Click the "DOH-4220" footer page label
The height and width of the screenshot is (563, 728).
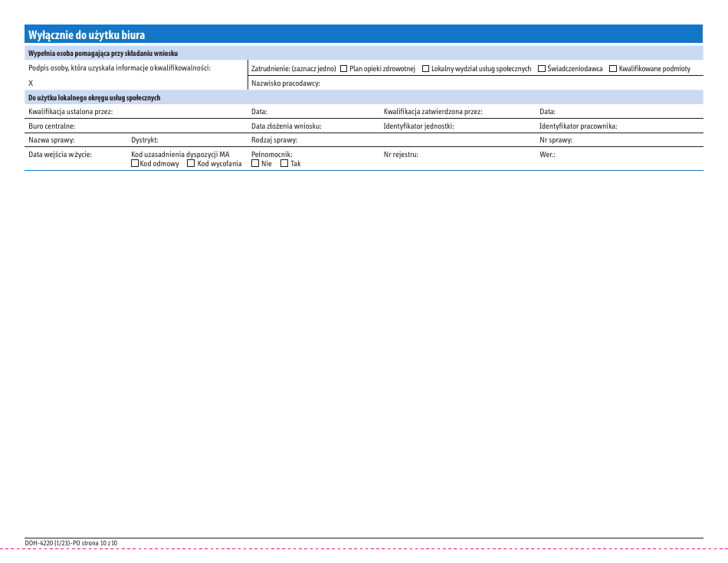(x=72, y=542)
